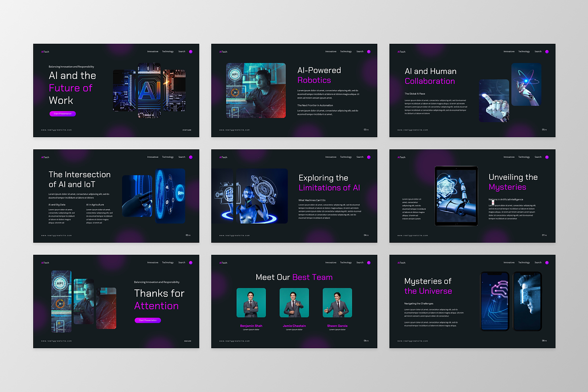Click the 'The Next Frontier in Automation' subheading
Image resolution: width=588 pixels, height=392 pixels.
pos(315,105)
